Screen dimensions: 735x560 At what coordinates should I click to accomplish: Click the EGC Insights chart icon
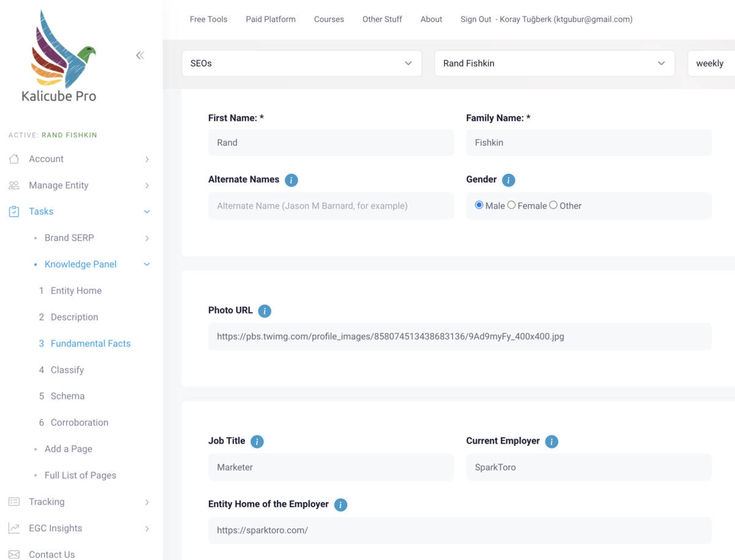pos(14,528)
